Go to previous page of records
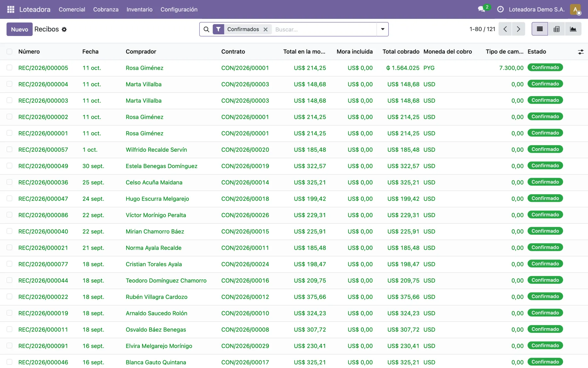588x368 pixels. click(505, 29)
